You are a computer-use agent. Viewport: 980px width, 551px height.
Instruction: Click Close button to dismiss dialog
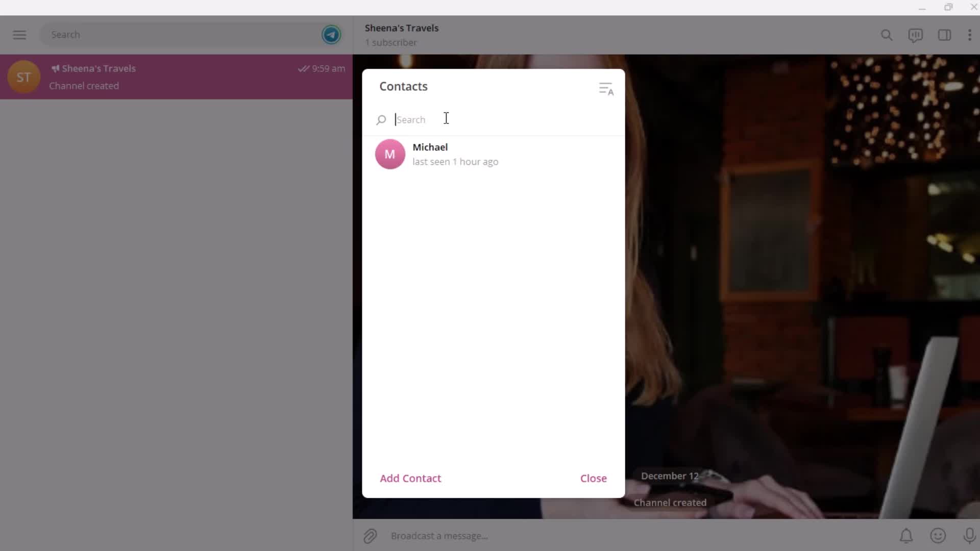point(593,478)
